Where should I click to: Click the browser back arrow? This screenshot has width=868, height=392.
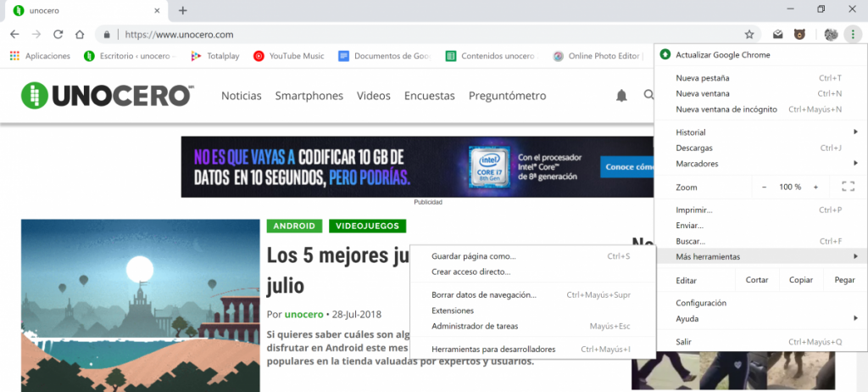pyautogui.click(x=14, y=35)
